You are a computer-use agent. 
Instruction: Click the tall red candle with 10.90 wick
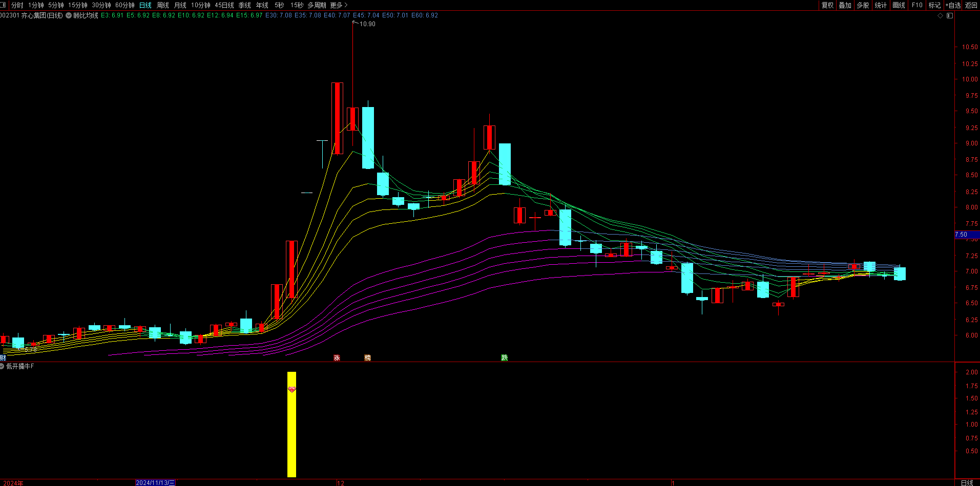[352, 119]
